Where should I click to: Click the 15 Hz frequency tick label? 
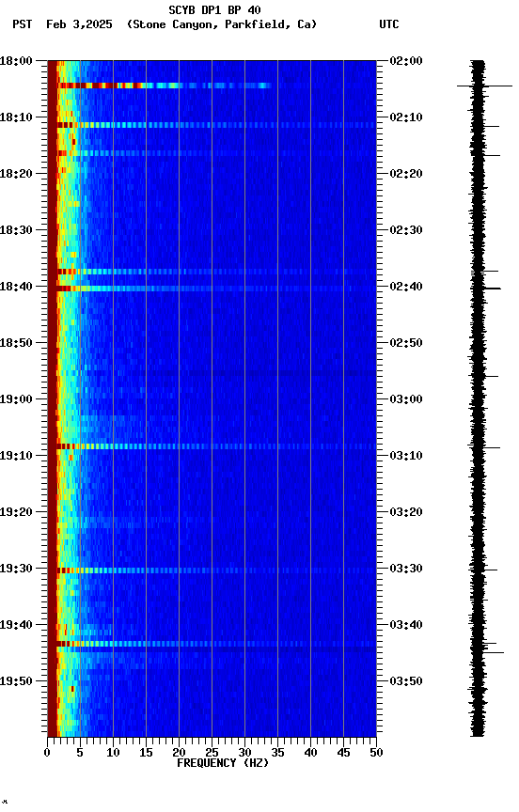(146, 753)
